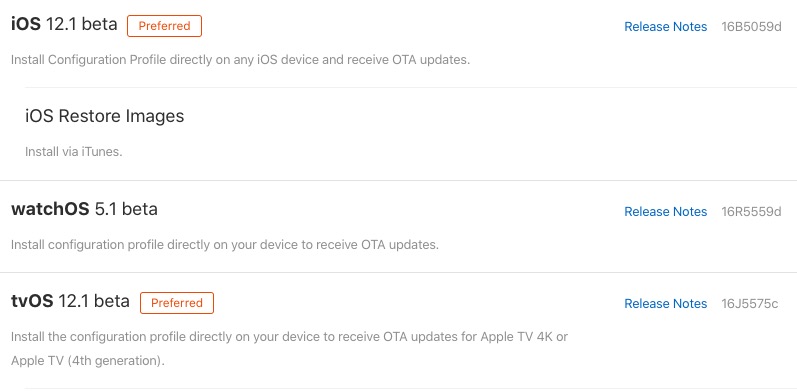The height and width of the screenshot is (391, 797).
Task: Open Release Notes for tvOS 12.1 beta
Action: (665, 304)
